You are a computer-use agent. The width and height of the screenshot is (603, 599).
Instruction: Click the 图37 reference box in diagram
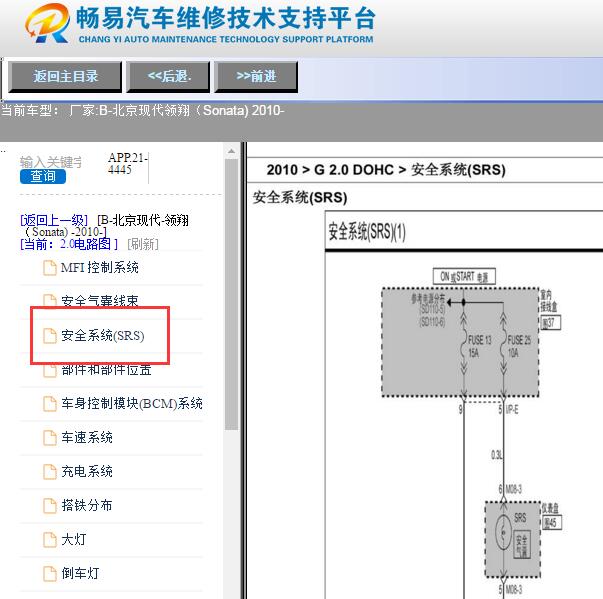tap(551, 323)
